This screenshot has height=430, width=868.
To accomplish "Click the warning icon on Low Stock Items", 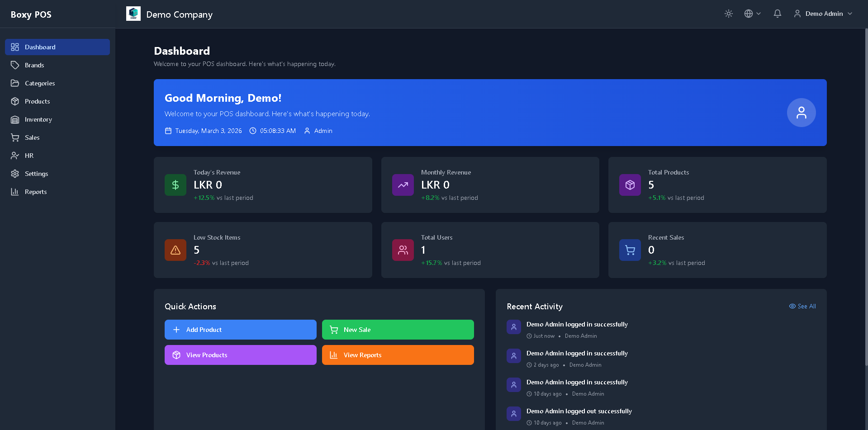I will [175, 250].
